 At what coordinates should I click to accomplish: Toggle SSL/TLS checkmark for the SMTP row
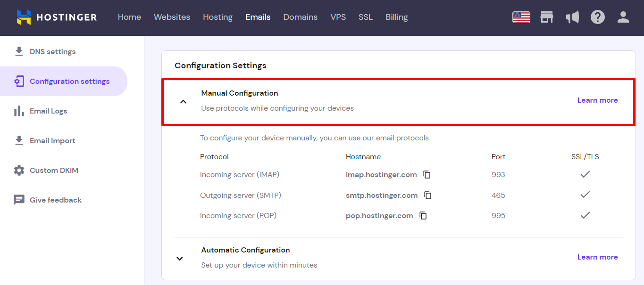585,195
